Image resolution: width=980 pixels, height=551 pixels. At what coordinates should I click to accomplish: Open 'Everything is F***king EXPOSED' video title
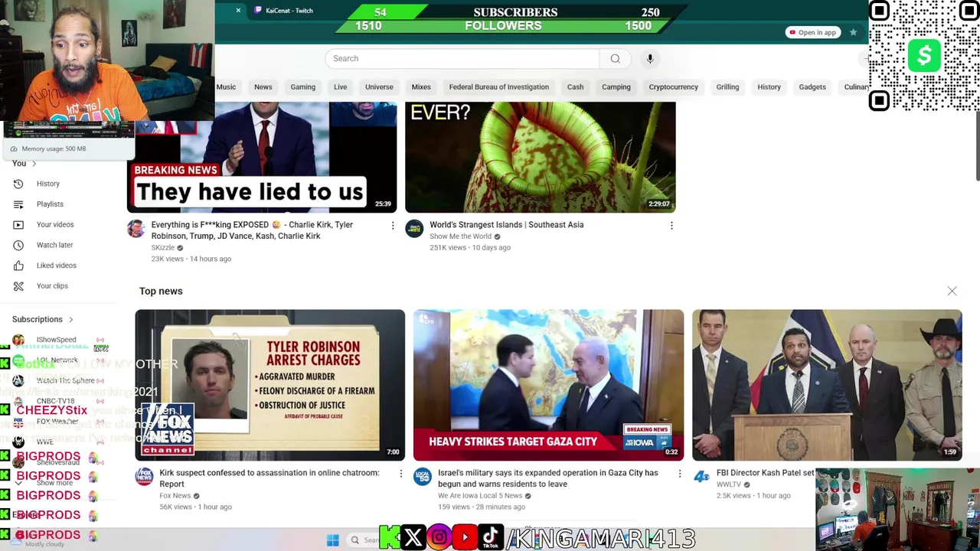pos(252,230)
